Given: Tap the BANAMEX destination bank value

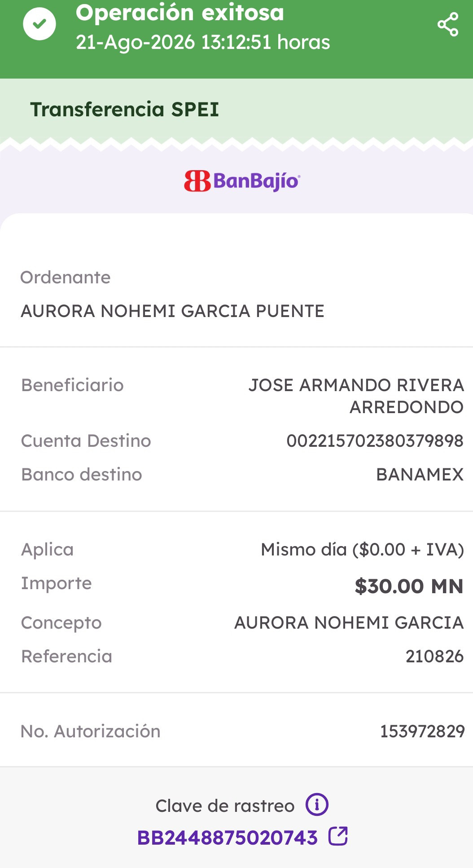Looking at the screenshot, I should (420, 475).
